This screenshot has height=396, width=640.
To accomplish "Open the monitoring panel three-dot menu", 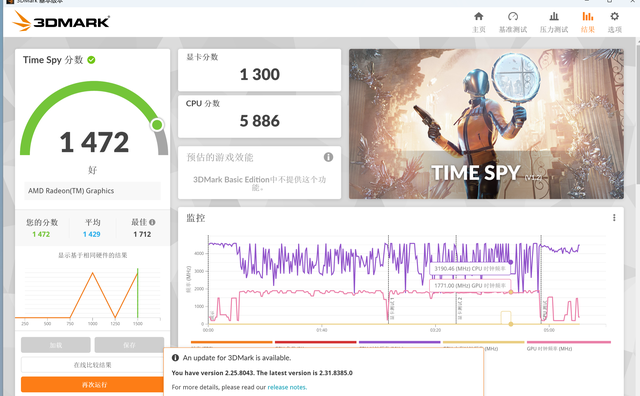I will point(614,218).
